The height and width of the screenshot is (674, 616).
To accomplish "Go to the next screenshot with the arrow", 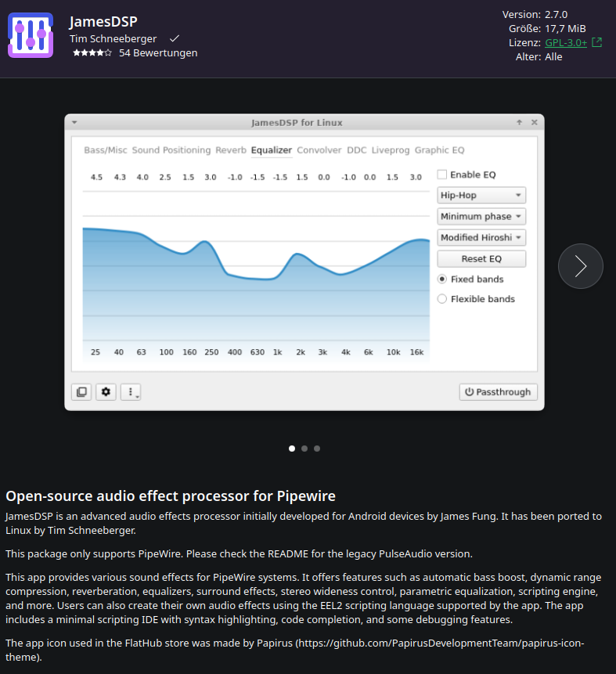I will (x=580, y=266).
